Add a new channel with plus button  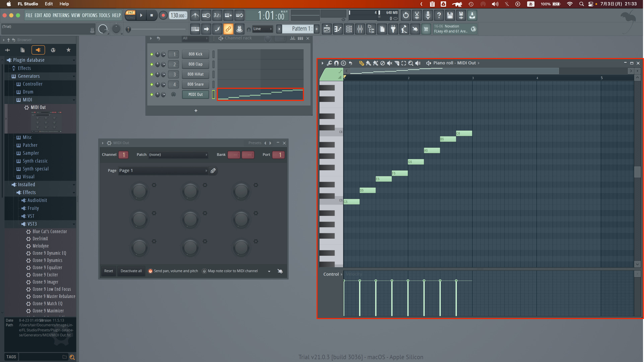click(x=196, y=111)
